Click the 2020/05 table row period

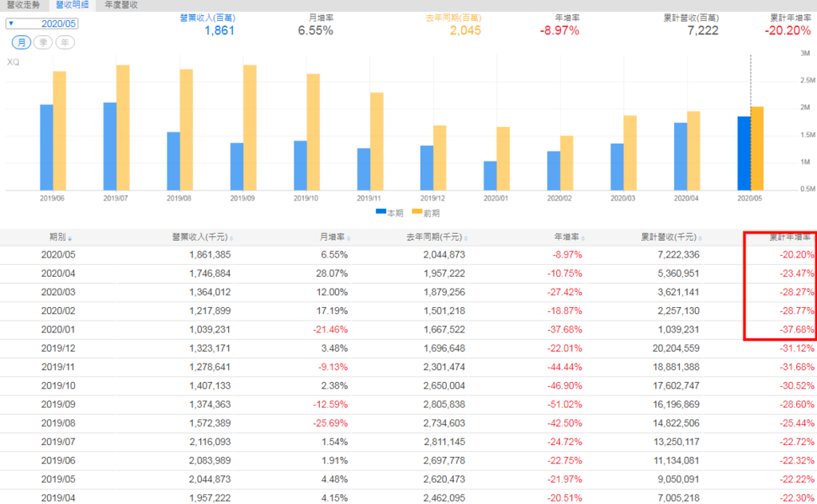click(58, 254)
